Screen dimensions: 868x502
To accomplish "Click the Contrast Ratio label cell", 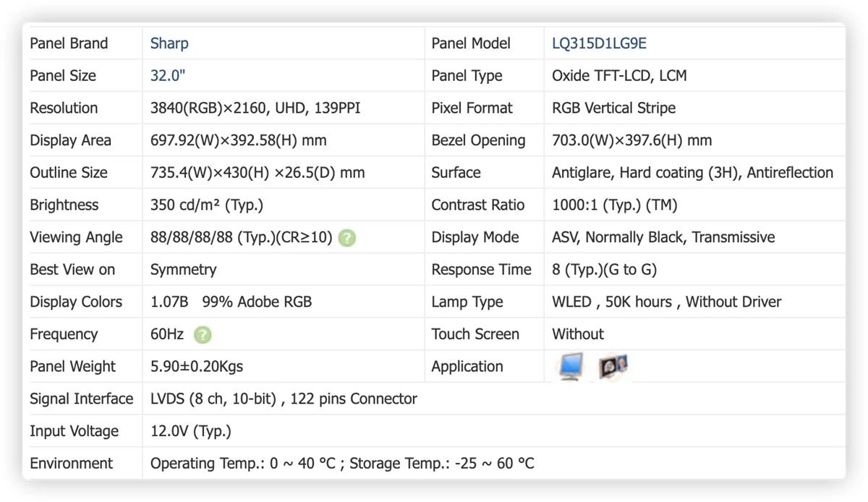I will 485,205.
